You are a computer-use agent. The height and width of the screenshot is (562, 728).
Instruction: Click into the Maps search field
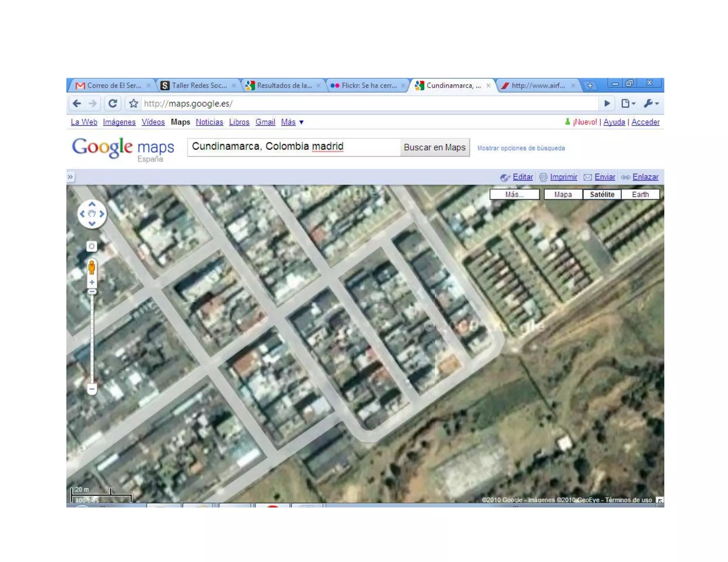point(293,147)
